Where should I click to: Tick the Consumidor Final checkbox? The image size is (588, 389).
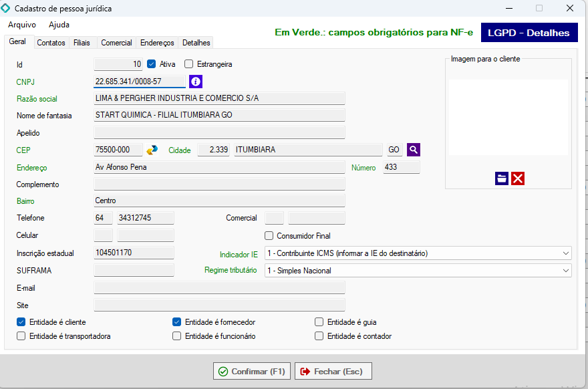(x=269, y=235)
